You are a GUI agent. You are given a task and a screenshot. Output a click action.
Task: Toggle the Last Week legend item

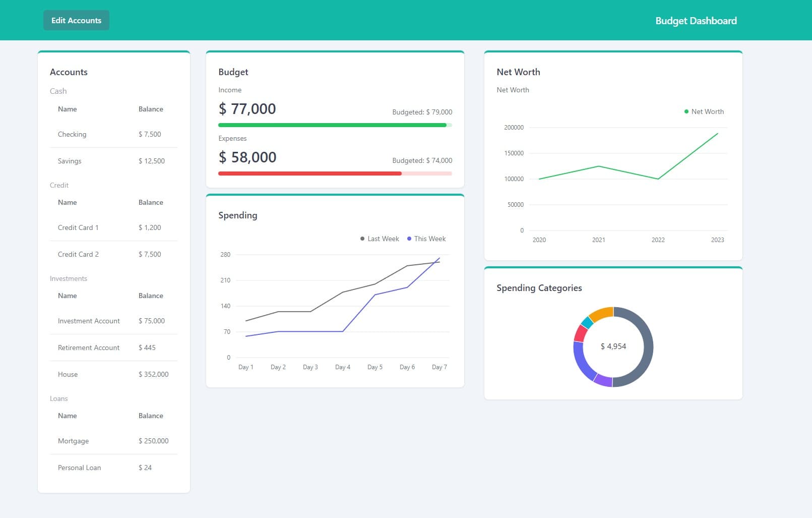pos(380,239)
